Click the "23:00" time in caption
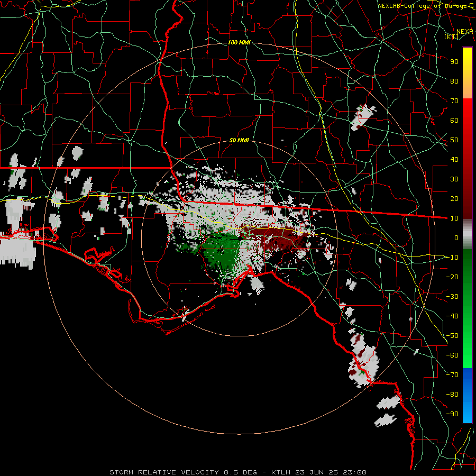 coord(354,472)
